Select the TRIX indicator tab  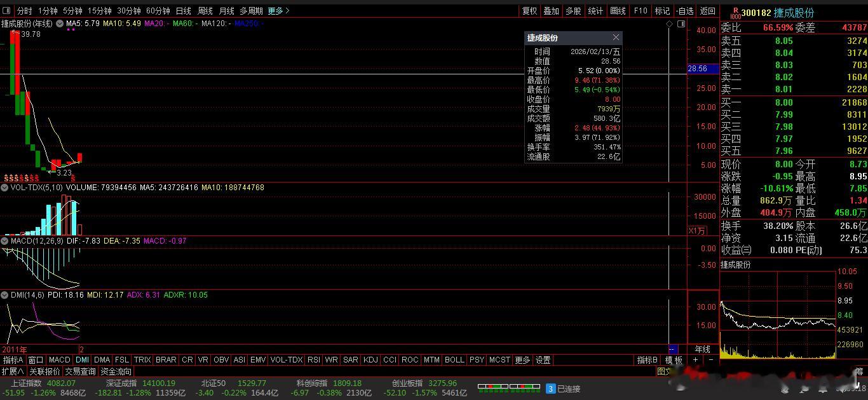point(142,360)
